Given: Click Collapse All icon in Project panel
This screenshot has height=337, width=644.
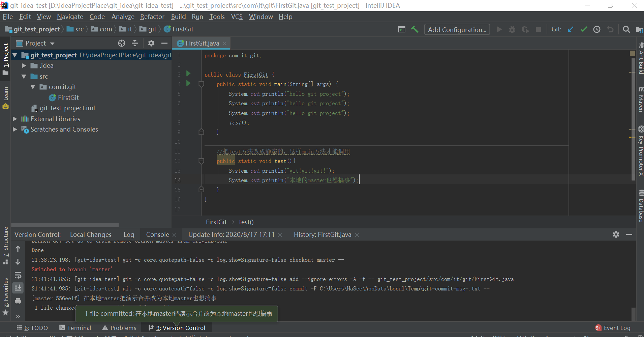Looking at the screenshot, I should pyautogui.click(x=135, y=43).
